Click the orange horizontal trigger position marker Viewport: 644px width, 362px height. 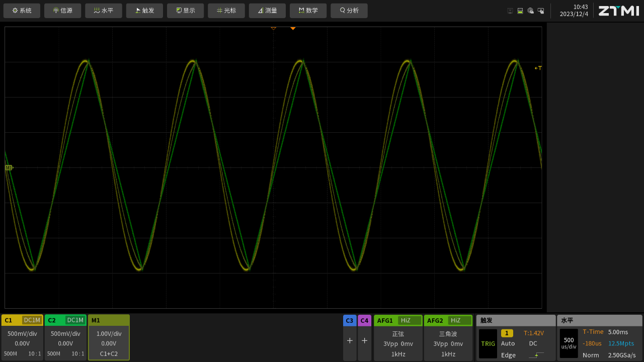coord(293,29)
